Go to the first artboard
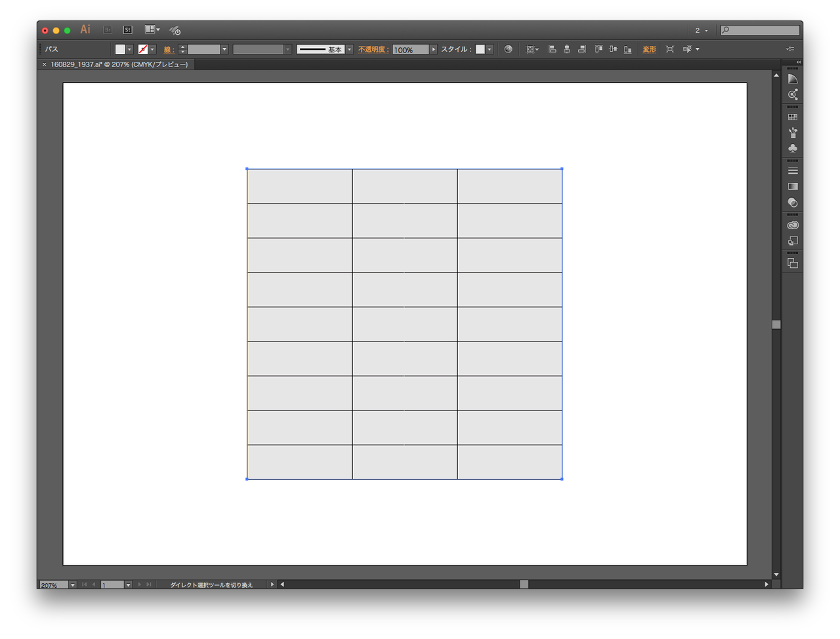The height and width of the screenshot is (639, 840). (84, 584)
